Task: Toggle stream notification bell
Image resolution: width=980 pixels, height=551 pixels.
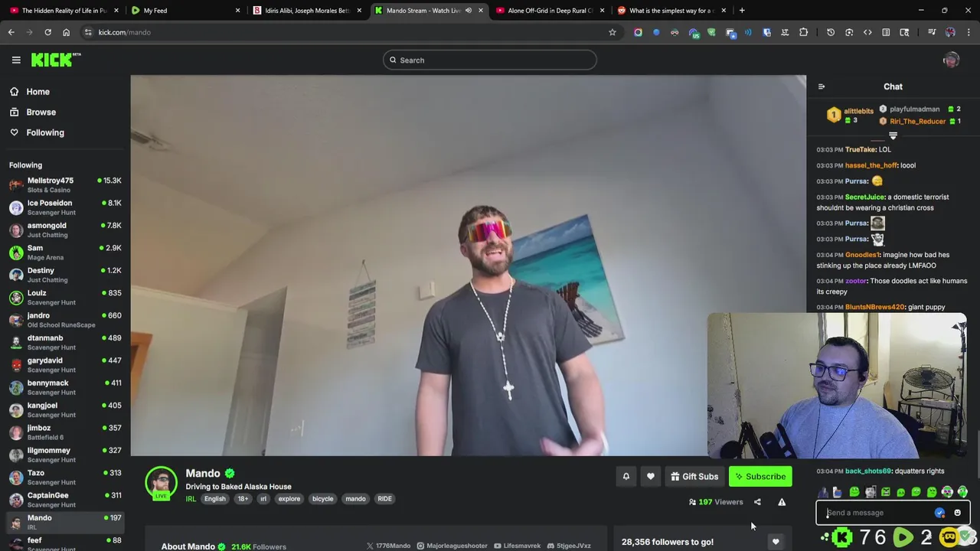Action: (x=626, y=477)
